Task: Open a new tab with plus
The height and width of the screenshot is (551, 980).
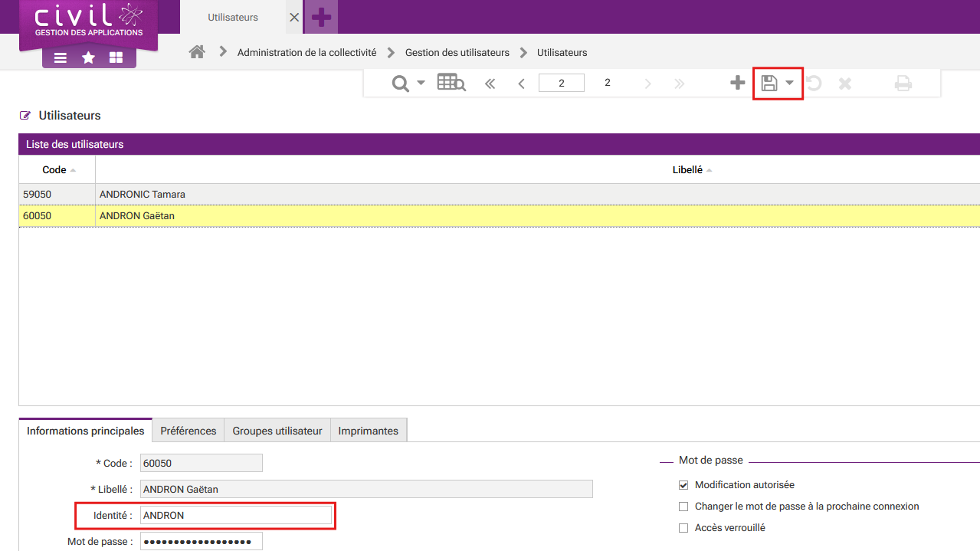Action: point(322,17)
